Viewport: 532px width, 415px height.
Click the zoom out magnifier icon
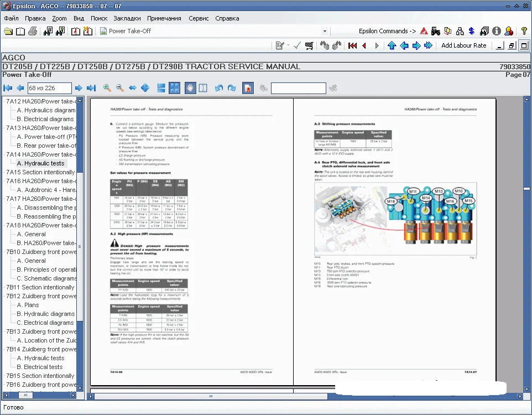[x=119, y=88]
